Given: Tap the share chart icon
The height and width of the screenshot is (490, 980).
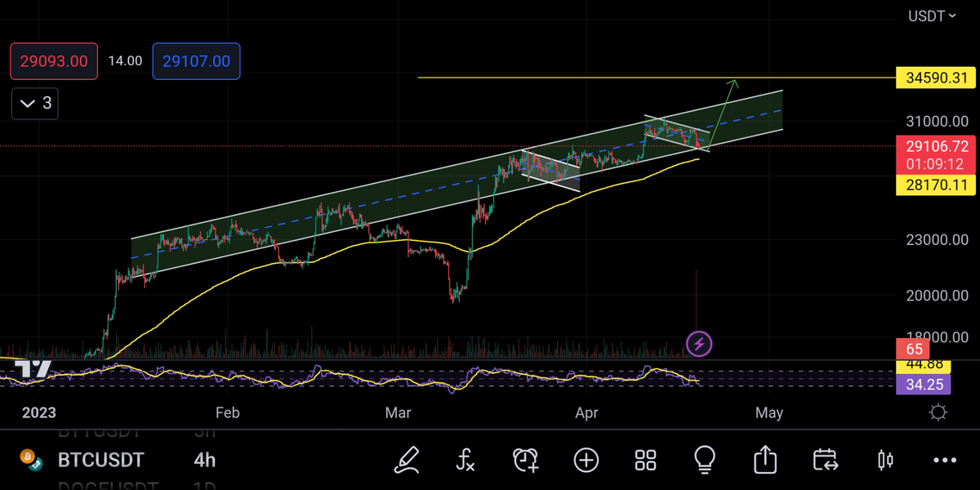Looking at the screenshot, I should (x=765, y=460).
